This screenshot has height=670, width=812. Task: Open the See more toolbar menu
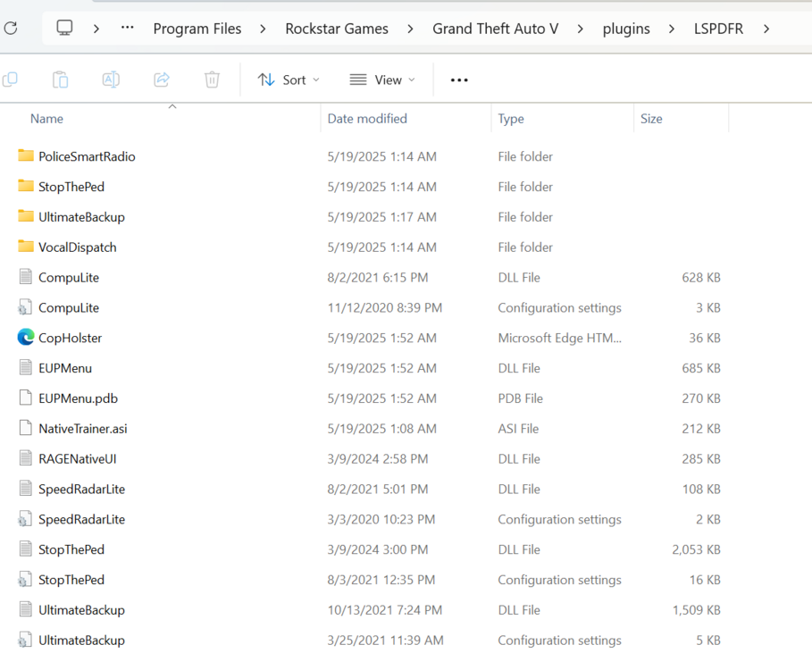tap(458, 80)
